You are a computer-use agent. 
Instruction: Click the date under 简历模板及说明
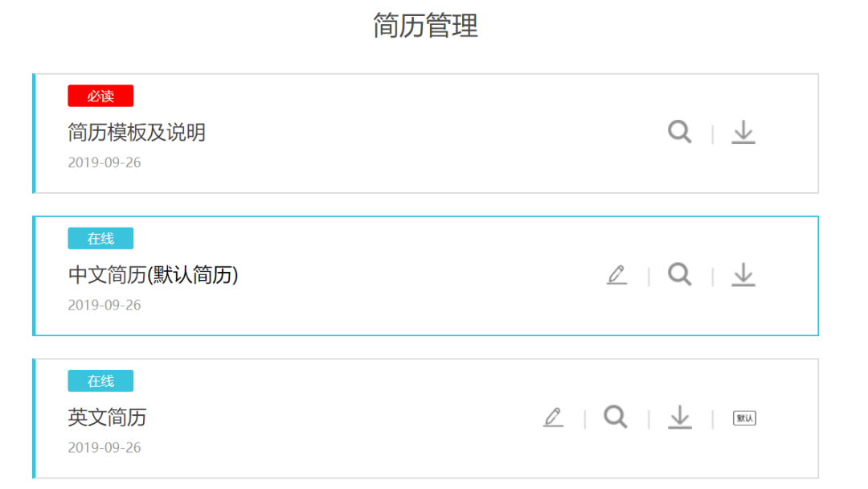point(104,162)
